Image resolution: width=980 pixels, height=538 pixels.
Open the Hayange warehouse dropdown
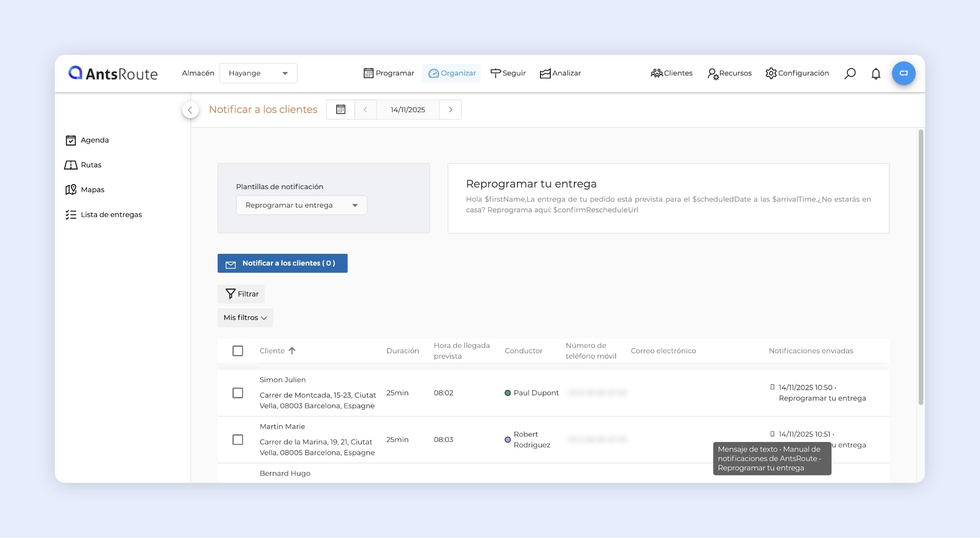pos(258,73)
